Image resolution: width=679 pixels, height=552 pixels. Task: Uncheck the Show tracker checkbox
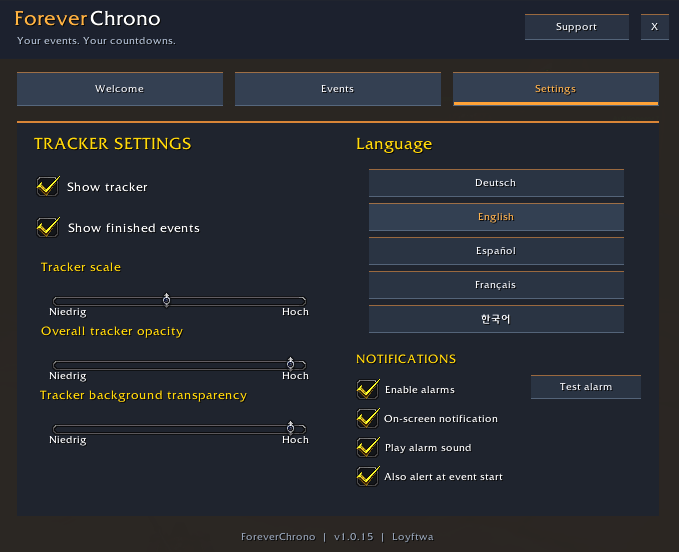coord(48,187)
